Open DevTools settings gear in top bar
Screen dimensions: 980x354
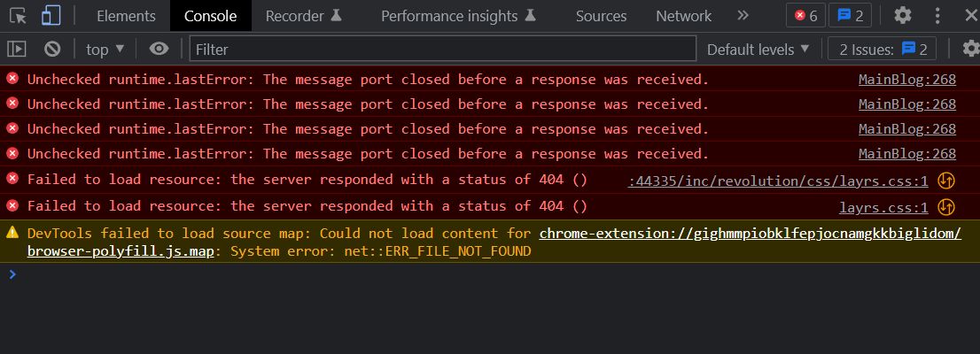coord(903,16)
